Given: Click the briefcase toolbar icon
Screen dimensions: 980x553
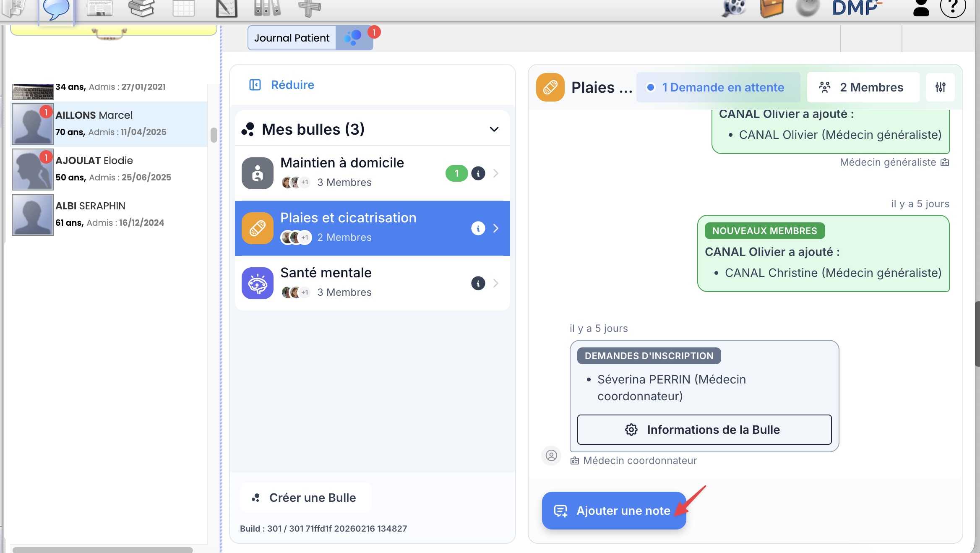Looking at the screenshot, I should [771, 8].
